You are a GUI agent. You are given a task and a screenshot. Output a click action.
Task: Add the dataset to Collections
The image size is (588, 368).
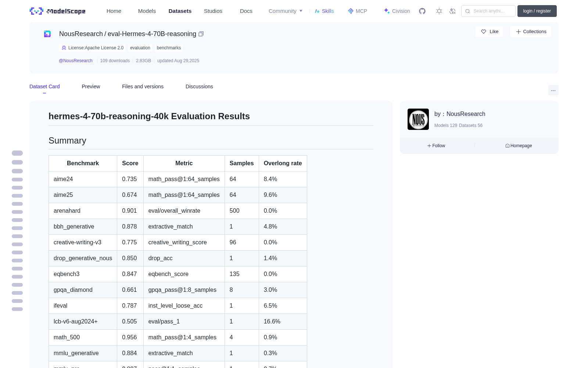coord(531,32)
